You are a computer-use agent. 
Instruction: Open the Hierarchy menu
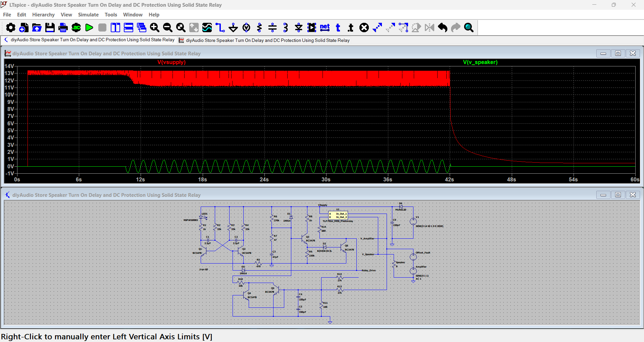[x=43, y=15]
